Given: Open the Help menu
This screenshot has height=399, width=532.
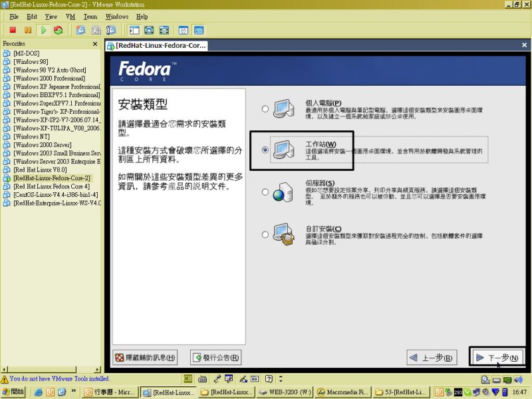Looking at the screenshot, I should pos(142,16).
